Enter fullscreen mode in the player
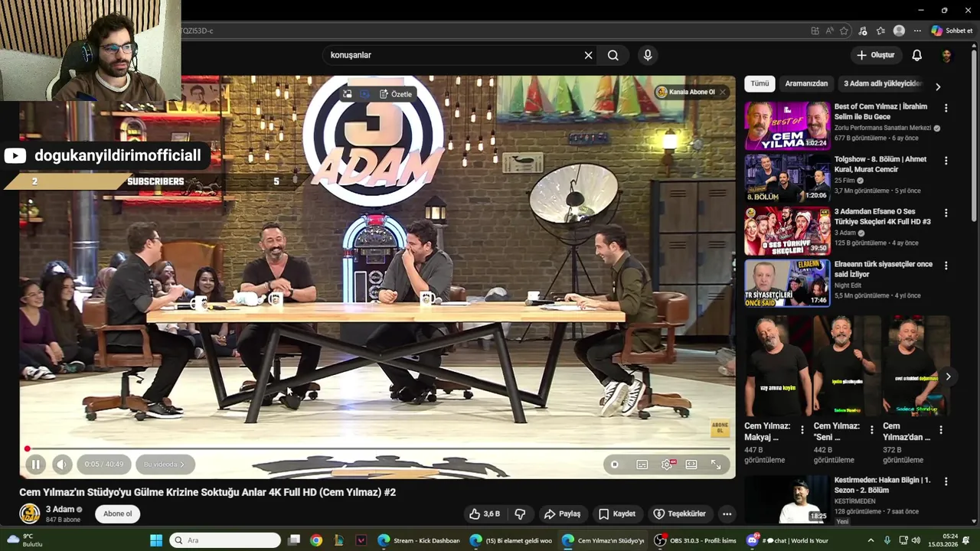 (716, 465)
